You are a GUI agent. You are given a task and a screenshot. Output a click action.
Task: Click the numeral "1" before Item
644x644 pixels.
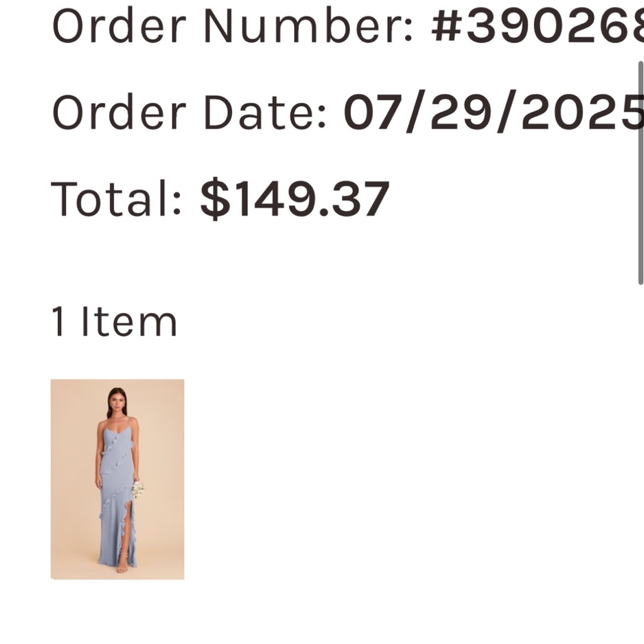[x=59, y=322]
